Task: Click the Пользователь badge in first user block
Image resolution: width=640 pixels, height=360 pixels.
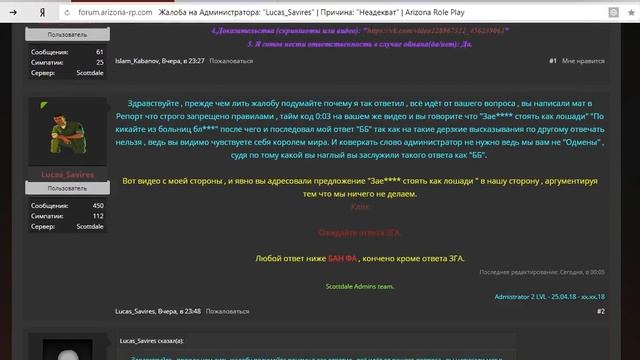Action: click(x=67, y=35)
